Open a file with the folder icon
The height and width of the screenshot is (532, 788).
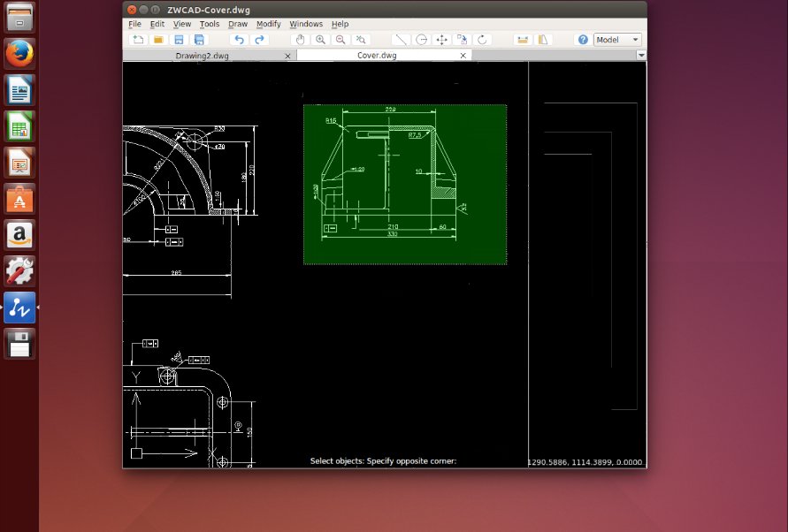158,40
